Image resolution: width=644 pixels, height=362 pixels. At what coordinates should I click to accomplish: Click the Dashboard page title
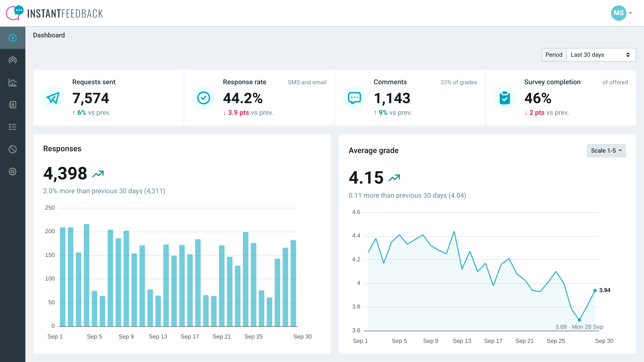pos(49,35)
